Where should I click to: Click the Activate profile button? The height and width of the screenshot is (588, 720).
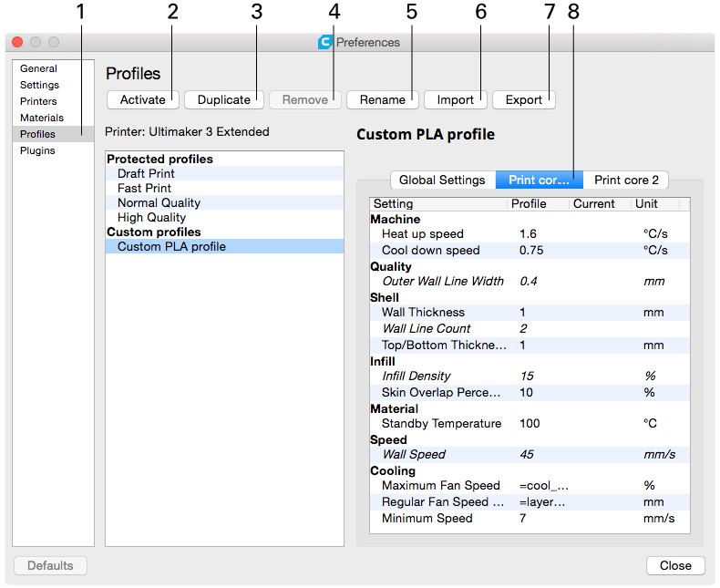pyautogui.click(x=143, y=99)
